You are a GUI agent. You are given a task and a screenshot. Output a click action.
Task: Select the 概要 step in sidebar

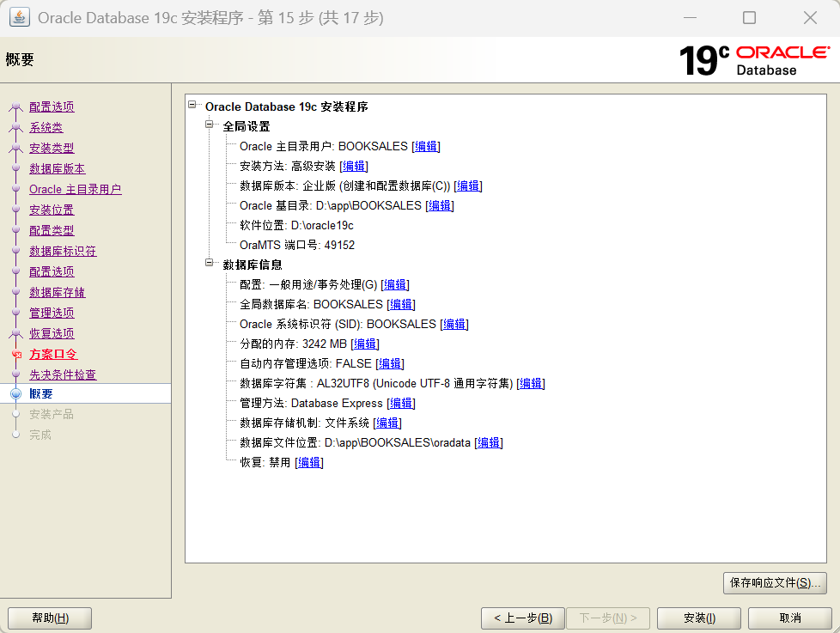[40, 393]
